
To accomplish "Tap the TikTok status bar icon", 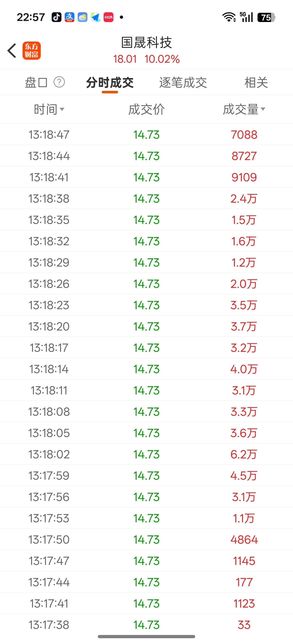I will pyautogui.click(x=57, y=17).
